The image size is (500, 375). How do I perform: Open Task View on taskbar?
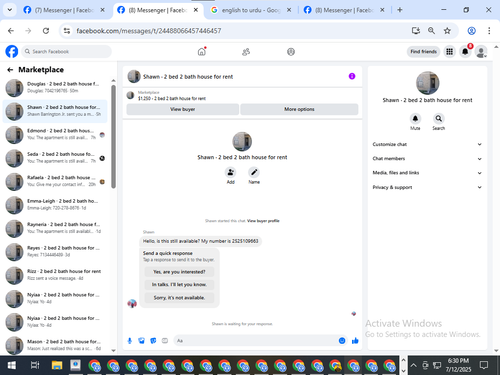(35, 365)
